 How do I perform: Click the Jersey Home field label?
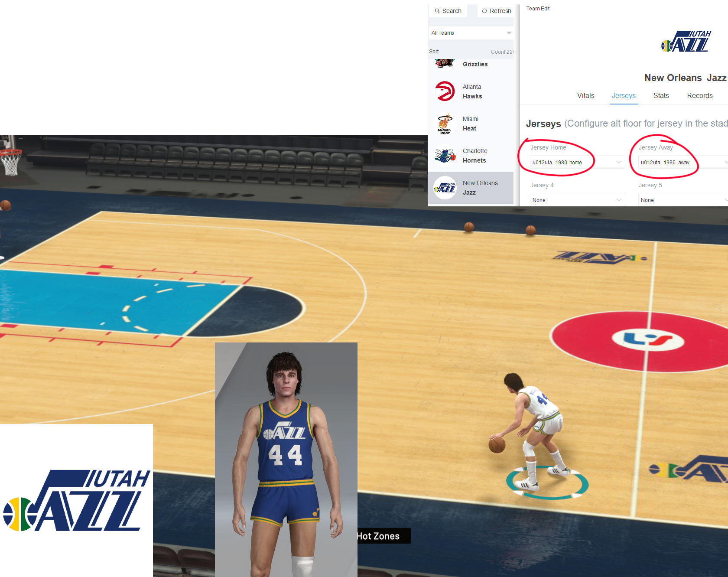coord(548,147)
